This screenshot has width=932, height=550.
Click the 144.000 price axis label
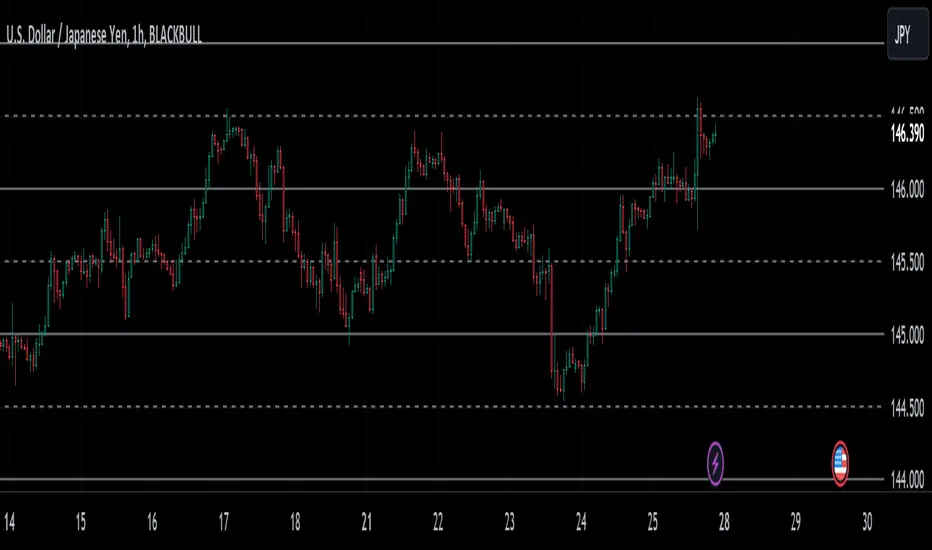click(908, 479)
